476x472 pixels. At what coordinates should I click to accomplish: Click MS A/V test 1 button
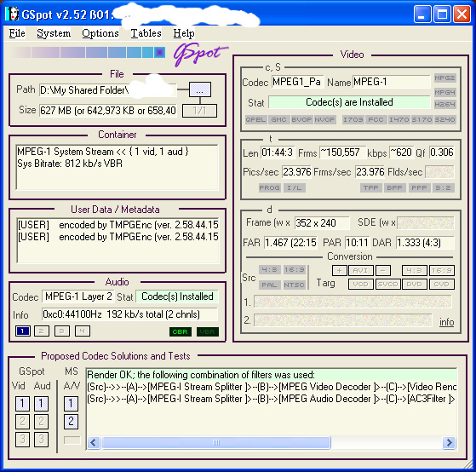point(71,404)
